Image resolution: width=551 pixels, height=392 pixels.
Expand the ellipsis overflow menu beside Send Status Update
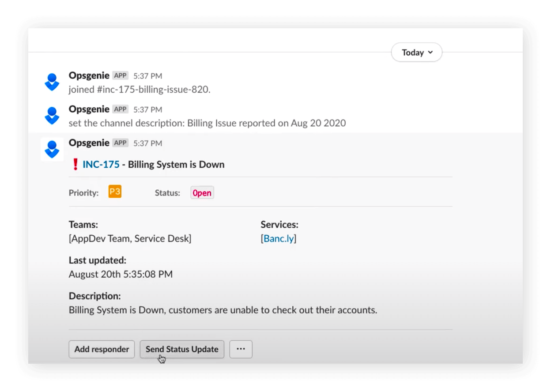click(x=241, y=349)
